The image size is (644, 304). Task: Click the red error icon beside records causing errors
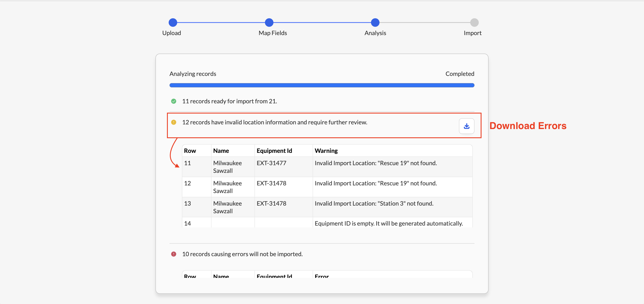(x=174, y=254)
